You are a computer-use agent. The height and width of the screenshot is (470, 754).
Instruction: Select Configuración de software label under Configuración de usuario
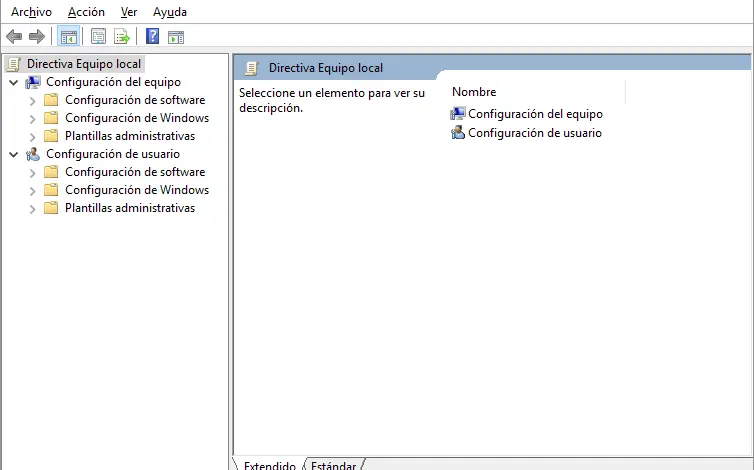[x=135, y=172]
